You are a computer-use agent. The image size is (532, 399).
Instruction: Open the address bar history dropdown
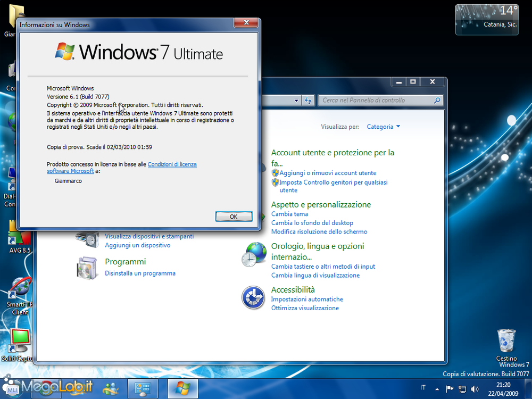point(297,100)
